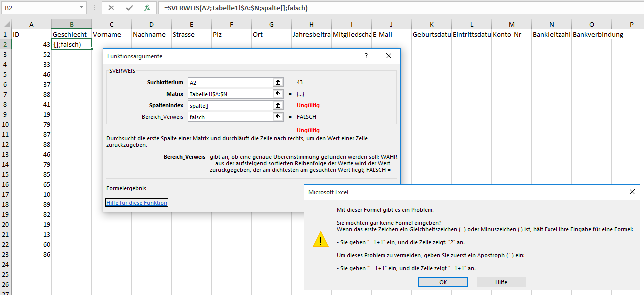Click OK in the Microsoft Excel error dialog
Viewport: 644px width, 295px height.
[443, 282]
